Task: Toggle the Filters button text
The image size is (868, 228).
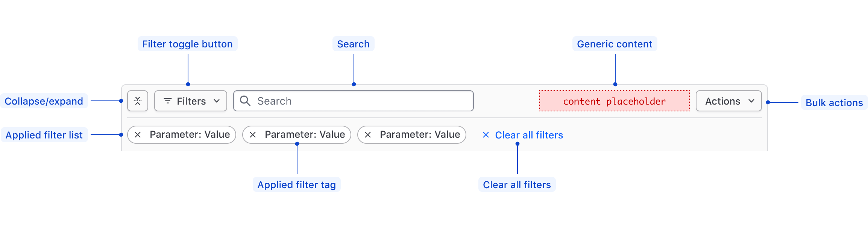Action: click(x=191, y=101)
